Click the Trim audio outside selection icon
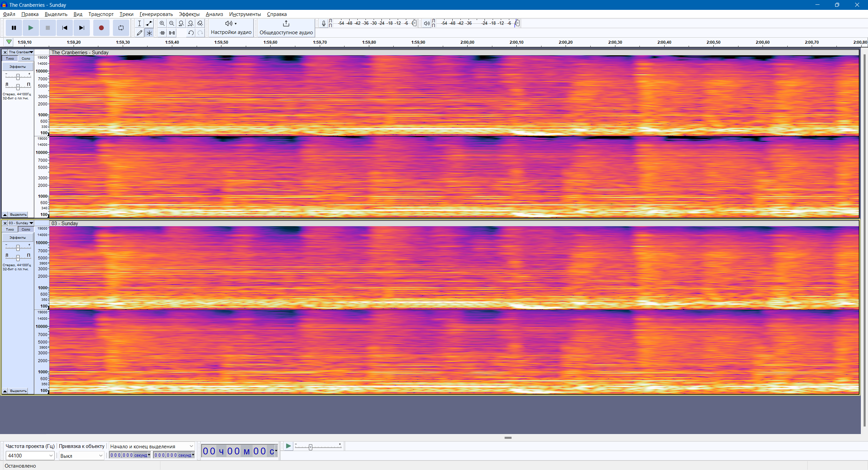 coord(162,33)
